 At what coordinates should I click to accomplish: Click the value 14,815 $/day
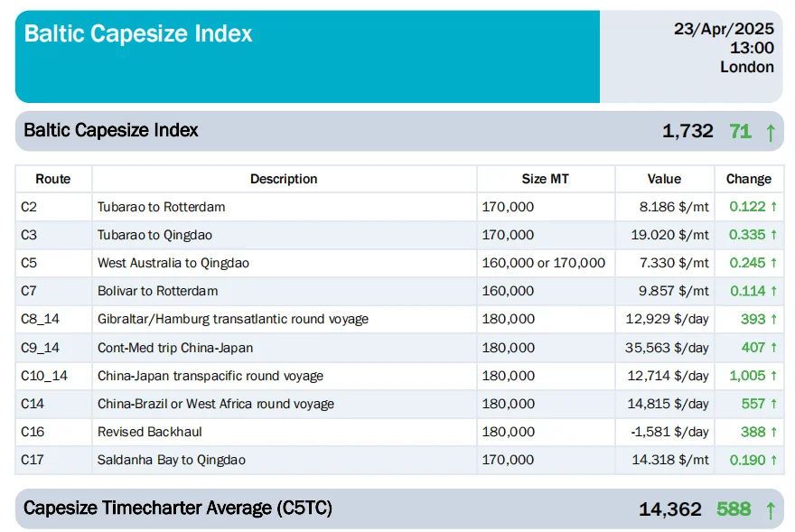click(x=669, y=404)
